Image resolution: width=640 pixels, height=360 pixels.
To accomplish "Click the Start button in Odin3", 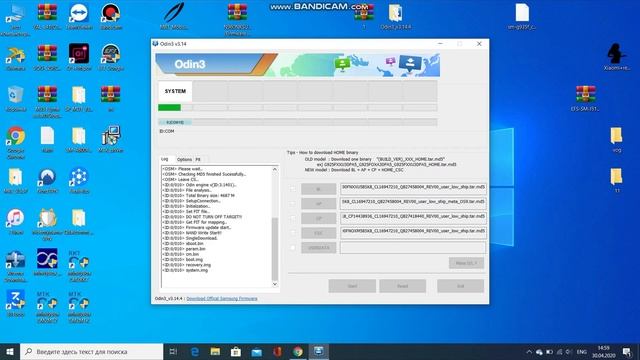I will tap(352, 286).
